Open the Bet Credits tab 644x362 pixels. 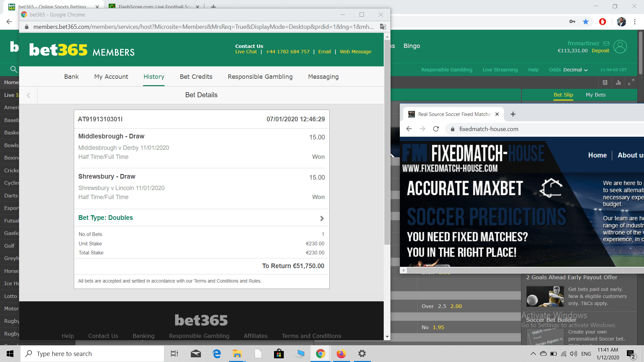click(x=196, y=77)
